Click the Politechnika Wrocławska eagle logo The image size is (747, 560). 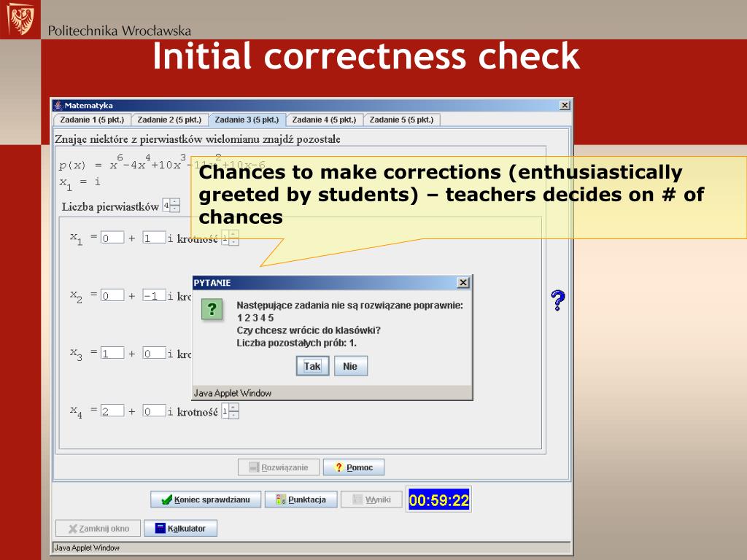[x=21, y=20]
